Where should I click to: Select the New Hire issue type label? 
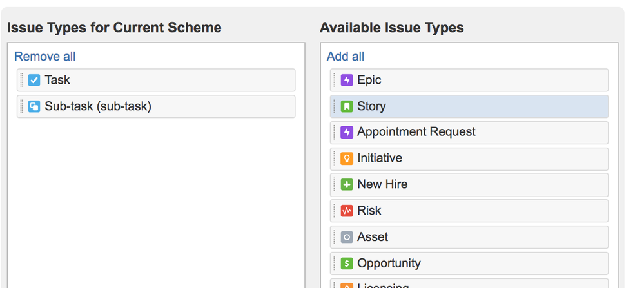pyautogui.click(x=382, y=184)
